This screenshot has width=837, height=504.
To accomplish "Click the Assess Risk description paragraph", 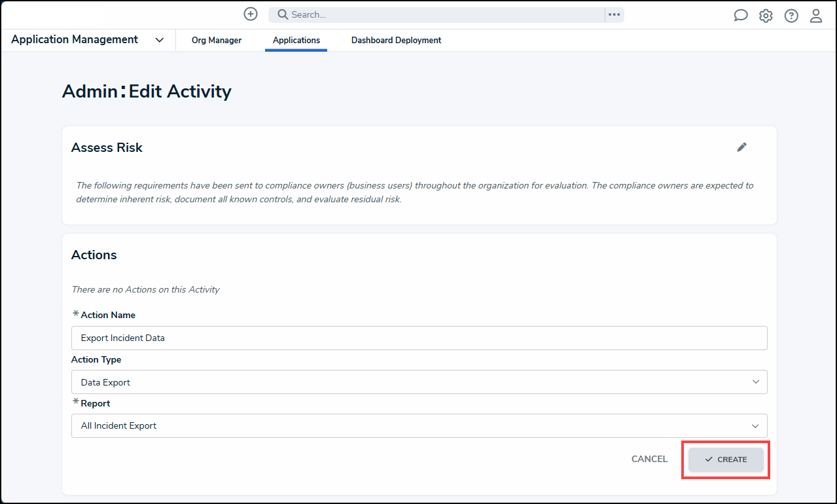I will [415, 192].
